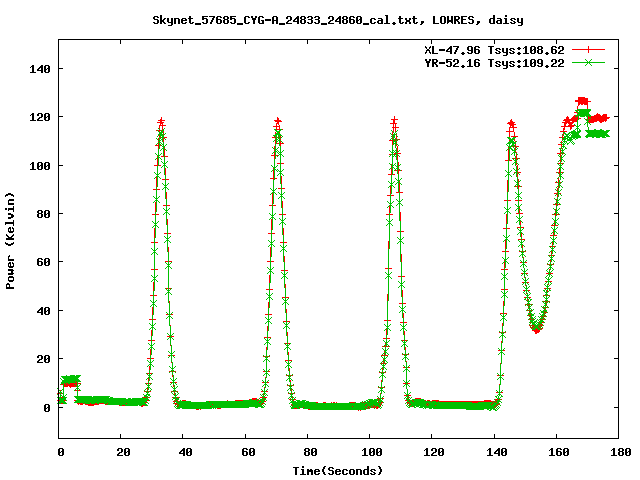This screenshot has height=480, width=640.
Task: Click the red XL legend line sample
Action: (x=588, y=50)
